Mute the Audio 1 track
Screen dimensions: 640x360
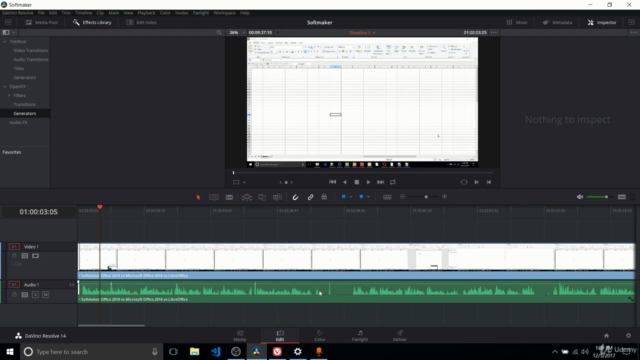click(46, 294)
